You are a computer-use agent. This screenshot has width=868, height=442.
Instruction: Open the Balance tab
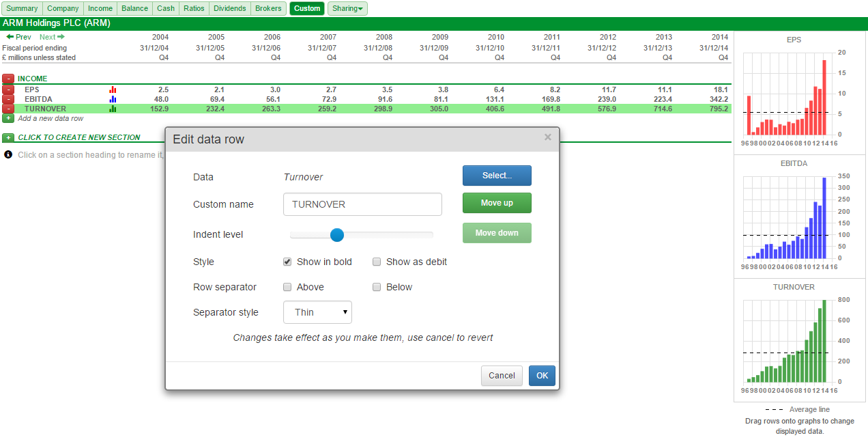(x=134, y=8)
